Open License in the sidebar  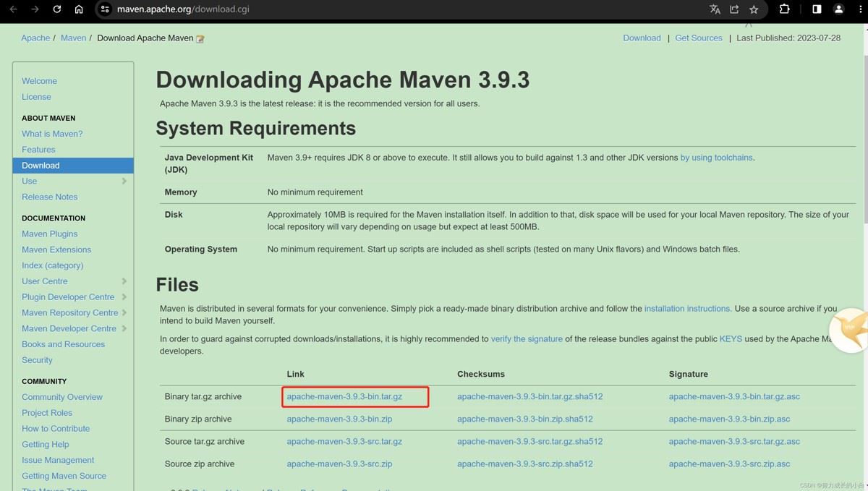point(36,97)
